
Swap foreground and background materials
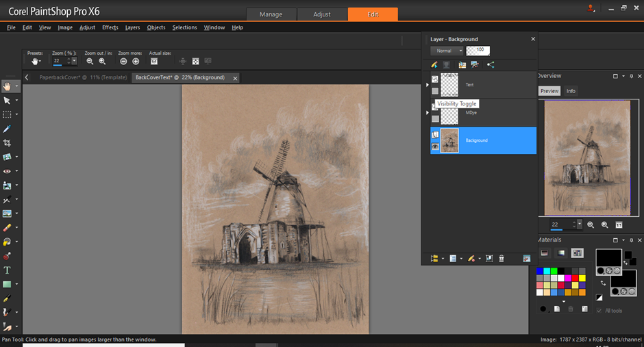pos(603,283)
